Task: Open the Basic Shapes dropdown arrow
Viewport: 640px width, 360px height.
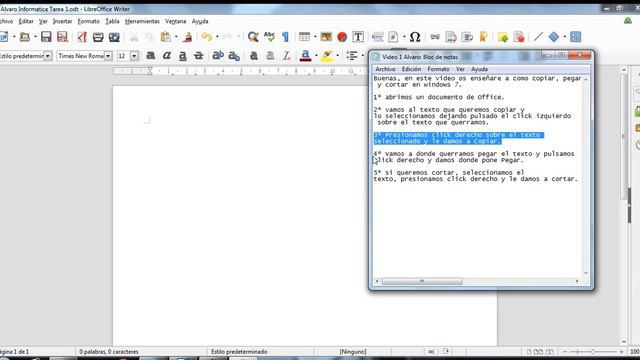Action: [x=564, y=37]
